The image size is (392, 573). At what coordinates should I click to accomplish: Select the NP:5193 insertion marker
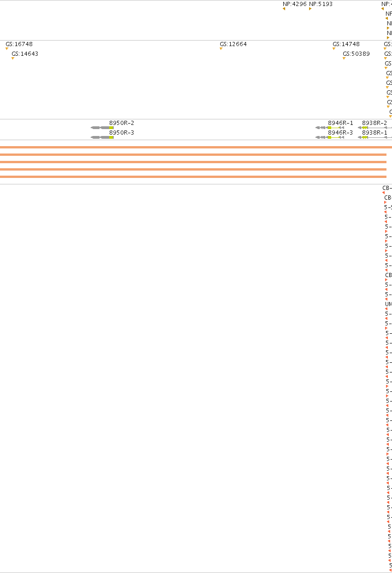click(x=310, y=8)
